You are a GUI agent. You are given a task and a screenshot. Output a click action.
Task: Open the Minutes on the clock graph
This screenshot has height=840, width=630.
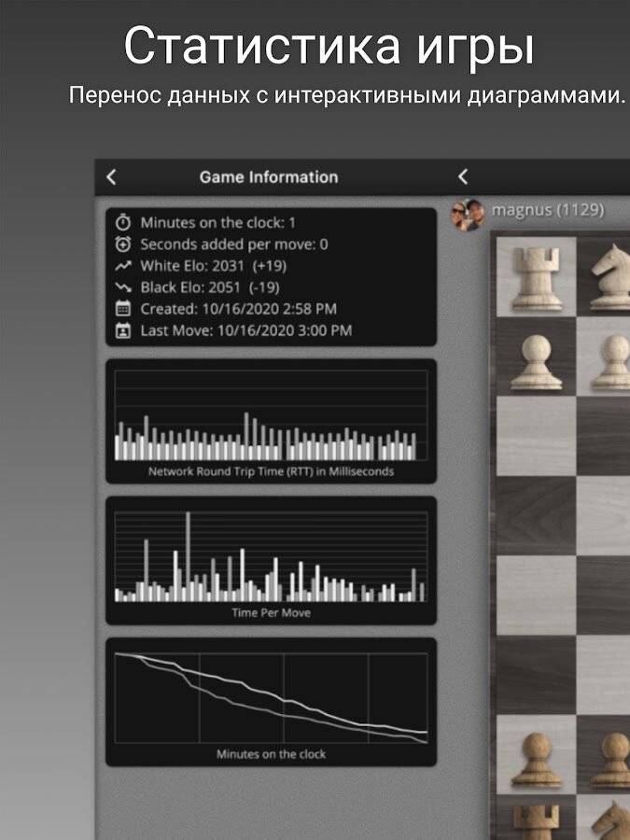[x=271, y=700]
